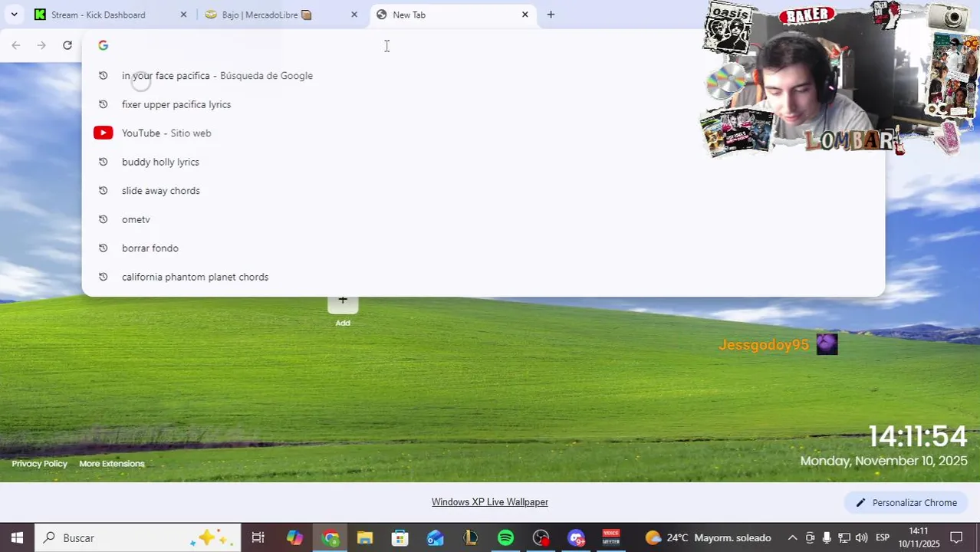The height and width of the screenshot is (552, 980).
Task: Choose suggestion 'ometv'
Action: (x=483, y=219)
